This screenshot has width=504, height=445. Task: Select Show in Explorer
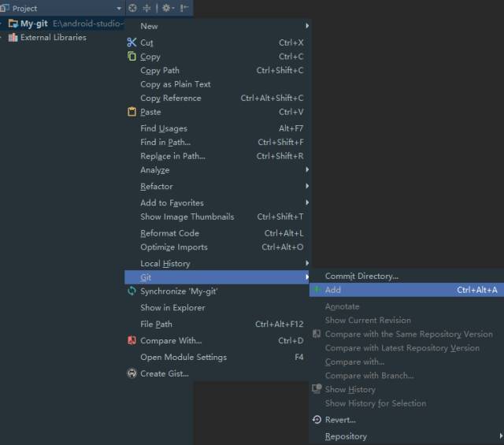[x=217, y=308]
